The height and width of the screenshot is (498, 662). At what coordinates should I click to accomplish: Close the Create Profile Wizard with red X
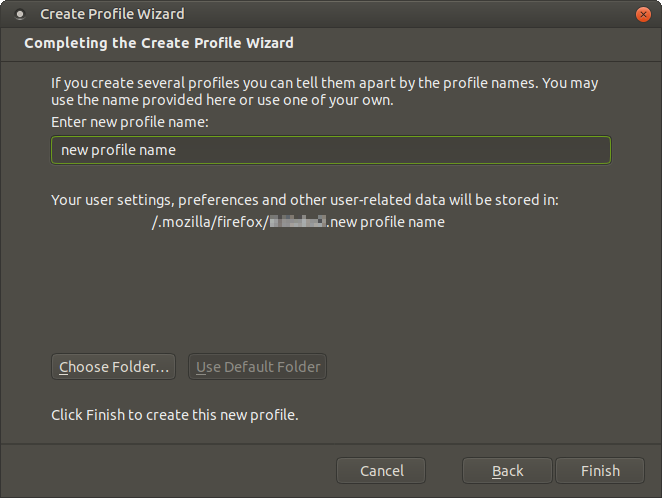[643, 15]
